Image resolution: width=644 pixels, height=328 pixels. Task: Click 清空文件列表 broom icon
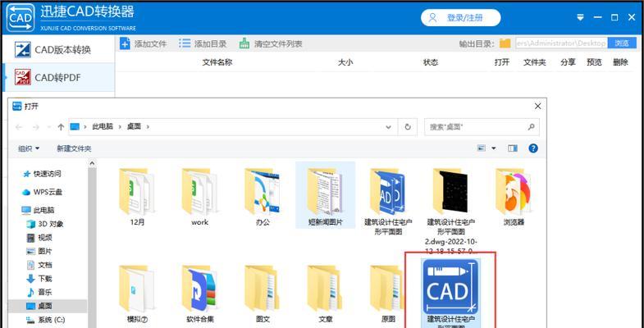244,43
